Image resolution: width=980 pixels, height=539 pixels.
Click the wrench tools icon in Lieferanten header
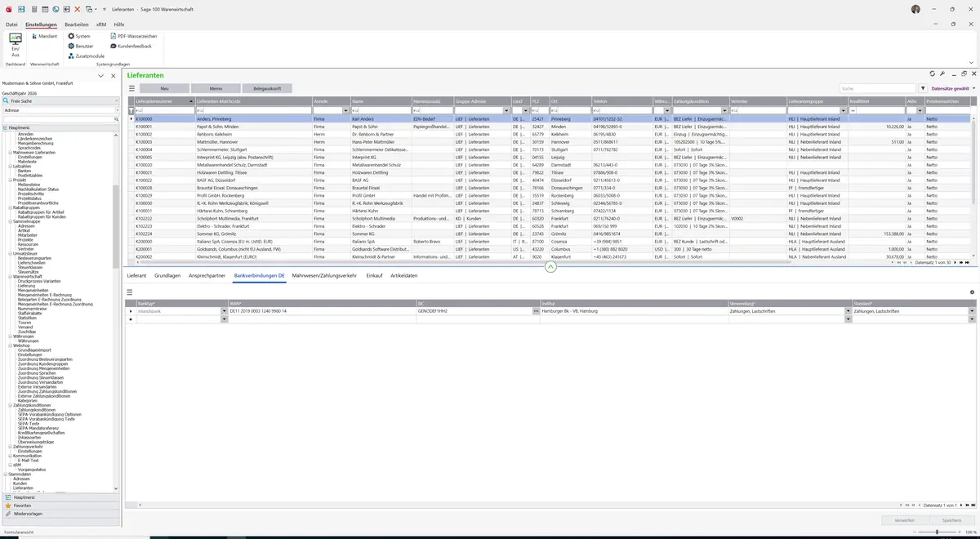pos(942,73)
